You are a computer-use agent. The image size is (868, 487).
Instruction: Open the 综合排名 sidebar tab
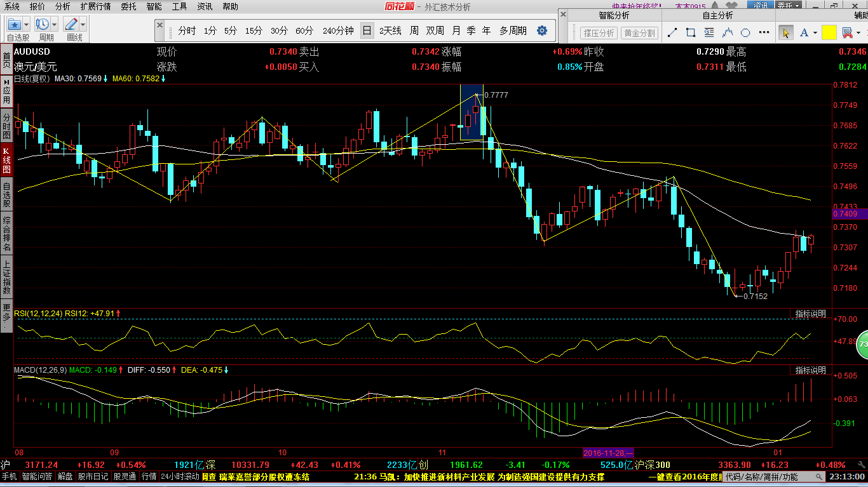6,234
